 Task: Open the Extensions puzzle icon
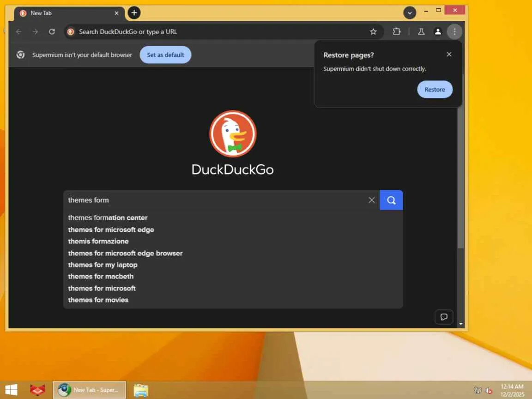[396, 31]
